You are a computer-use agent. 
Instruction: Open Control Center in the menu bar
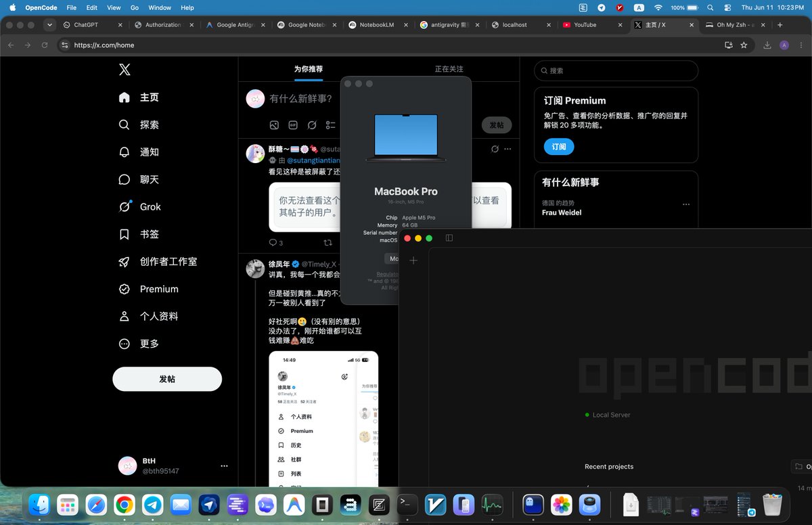click(x=727, y=7)
